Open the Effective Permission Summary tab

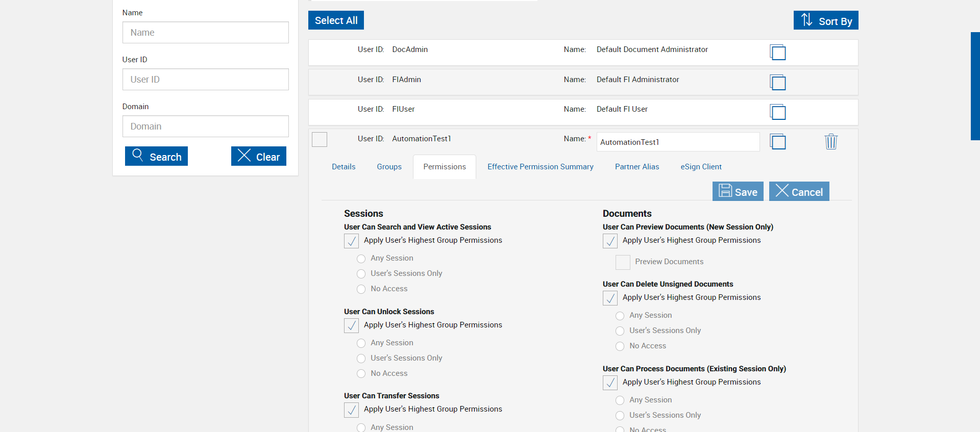(540, 167)
